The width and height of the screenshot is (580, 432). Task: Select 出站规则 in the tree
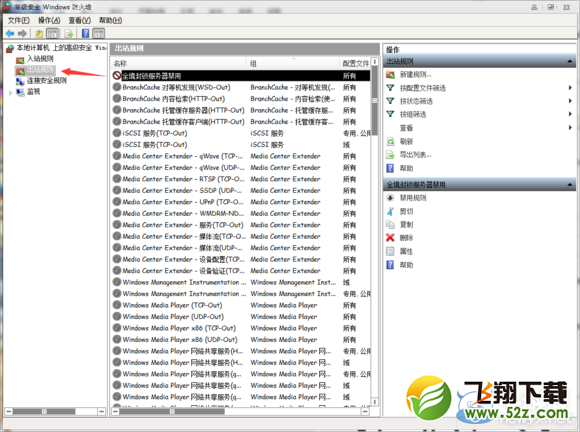coord(40,70)
